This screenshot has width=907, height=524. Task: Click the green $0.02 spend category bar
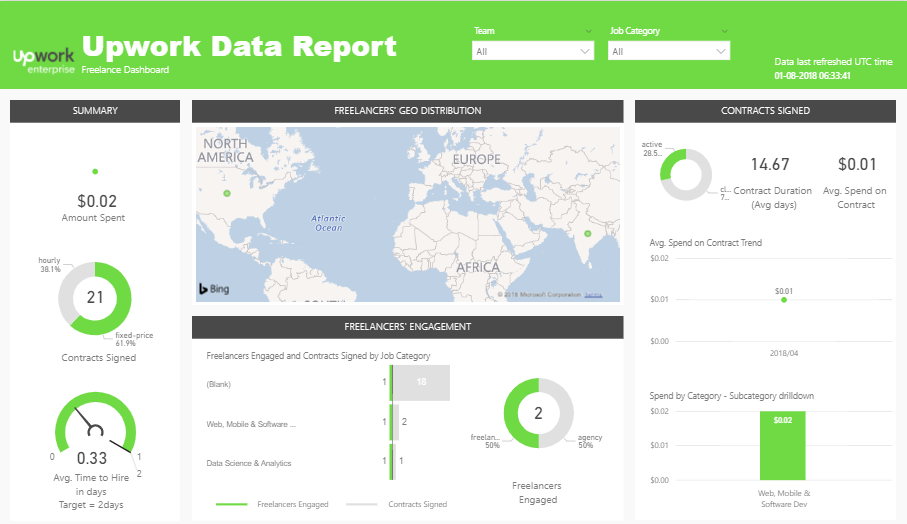(x=783, y=445)
